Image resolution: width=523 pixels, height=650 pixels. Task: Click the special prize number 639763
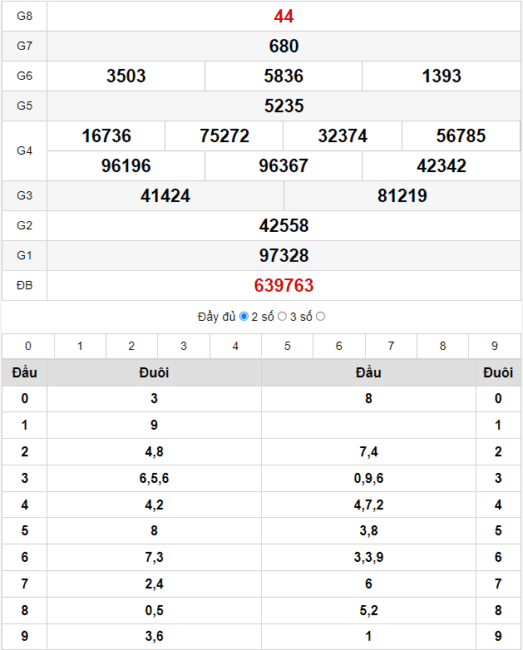(x=284, y=286)
